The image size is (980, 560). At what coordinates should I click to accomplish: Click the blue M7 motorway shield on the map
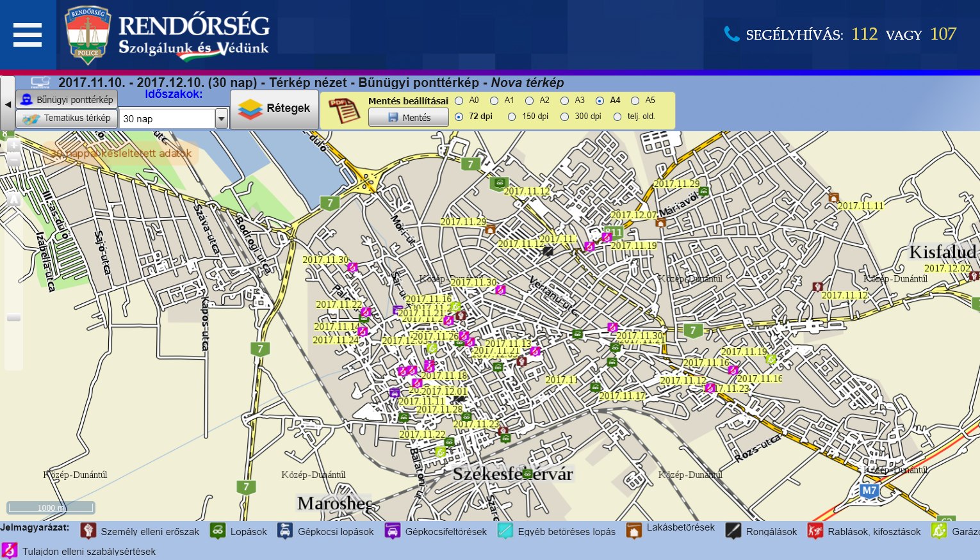(869, 491)
